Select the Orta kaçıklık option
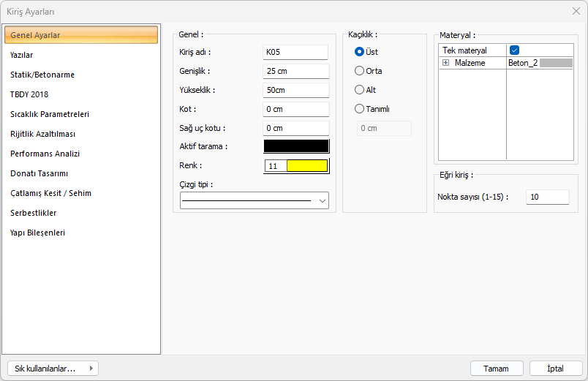 tap(359, 71)
